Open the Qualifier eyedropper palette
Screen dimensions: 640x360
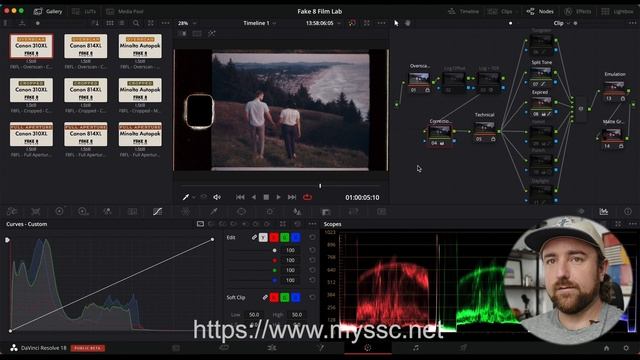213,211
